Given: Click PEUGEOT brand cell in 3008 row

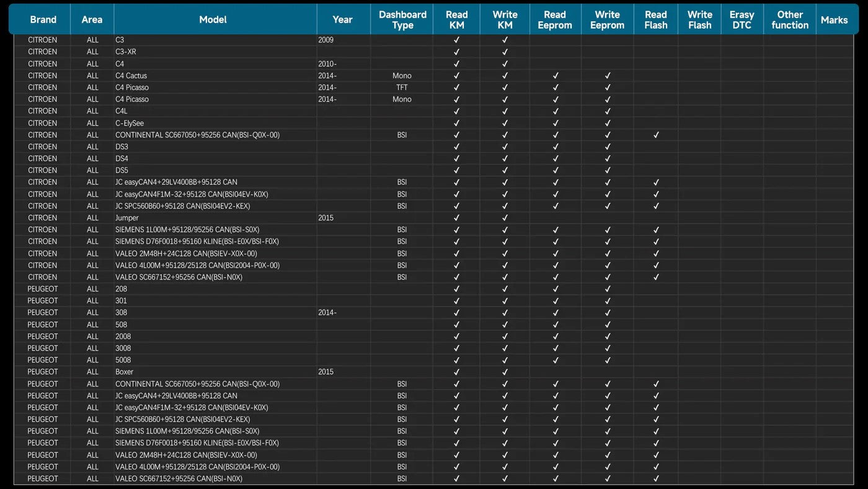Looking at the screenshot, I should (43, 348).
